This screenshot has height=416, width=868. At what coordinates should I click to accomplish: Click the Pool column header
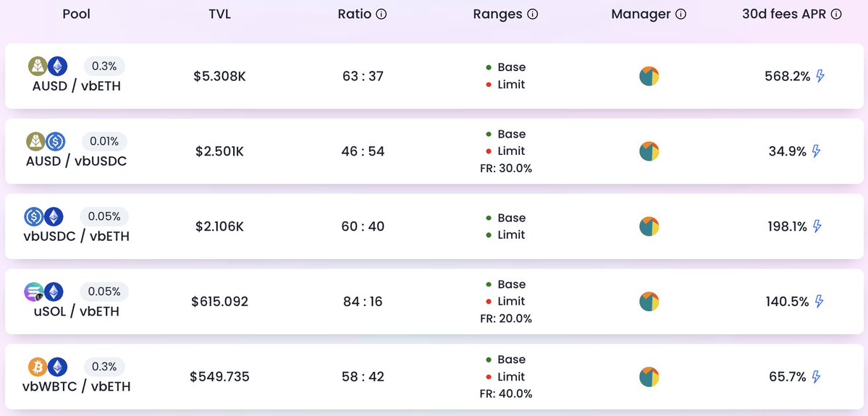pos(76,14)
